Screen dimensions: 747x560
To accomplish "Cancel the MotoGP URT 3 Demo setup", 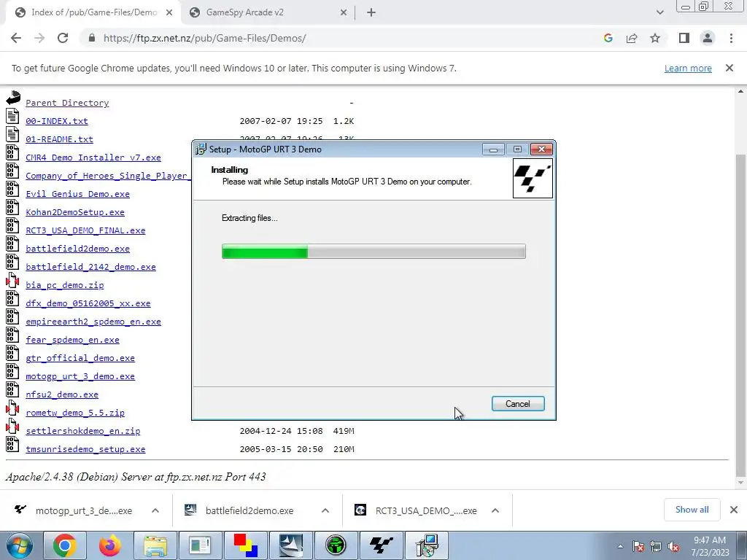I will [x=518, y=404].
